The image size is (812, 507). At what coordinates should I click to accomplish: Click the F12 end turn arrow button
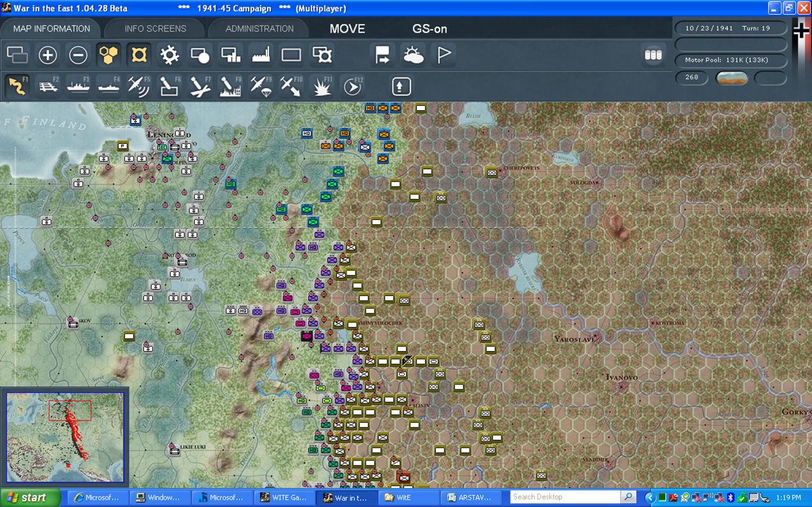point(352,86)
